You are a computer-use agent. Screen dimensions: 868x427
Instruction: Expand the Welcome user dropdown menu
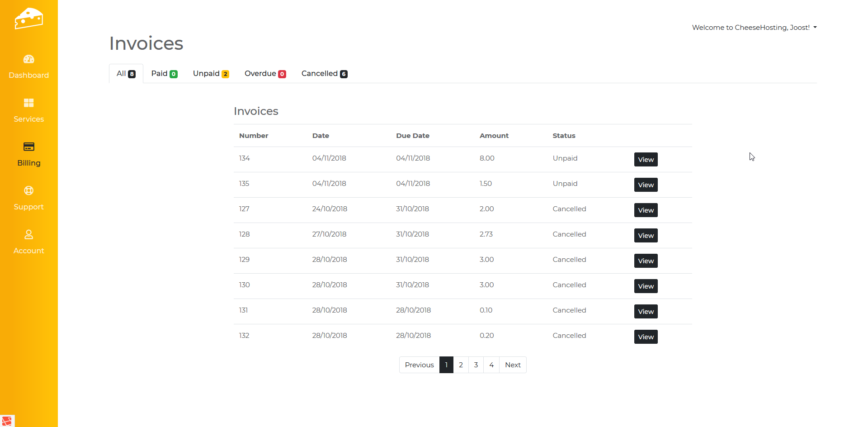tap(754, 28)
